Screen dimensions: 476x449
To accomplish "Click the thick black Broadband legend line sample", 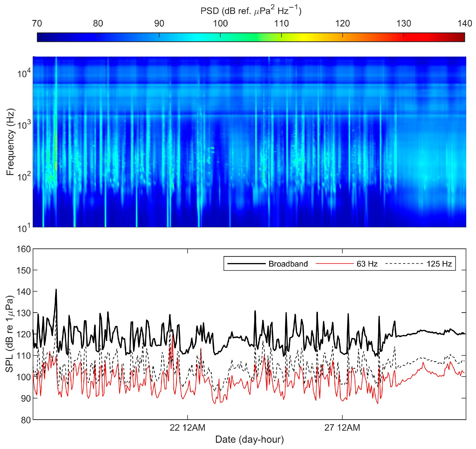I will pyautogui.click(x=246, y=264).
